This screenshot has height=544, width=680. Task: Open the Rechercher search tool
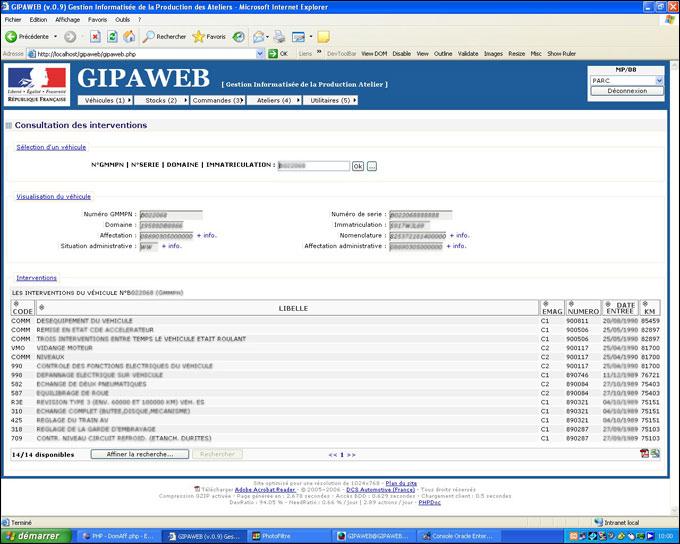164,37
